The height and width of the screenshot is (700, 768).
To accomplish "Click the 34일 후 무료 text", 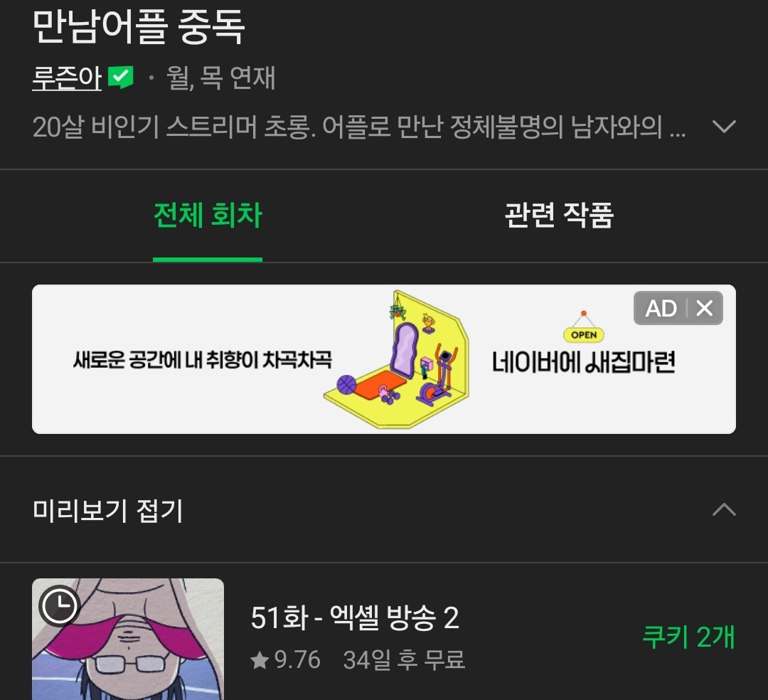I will point(404,660).
